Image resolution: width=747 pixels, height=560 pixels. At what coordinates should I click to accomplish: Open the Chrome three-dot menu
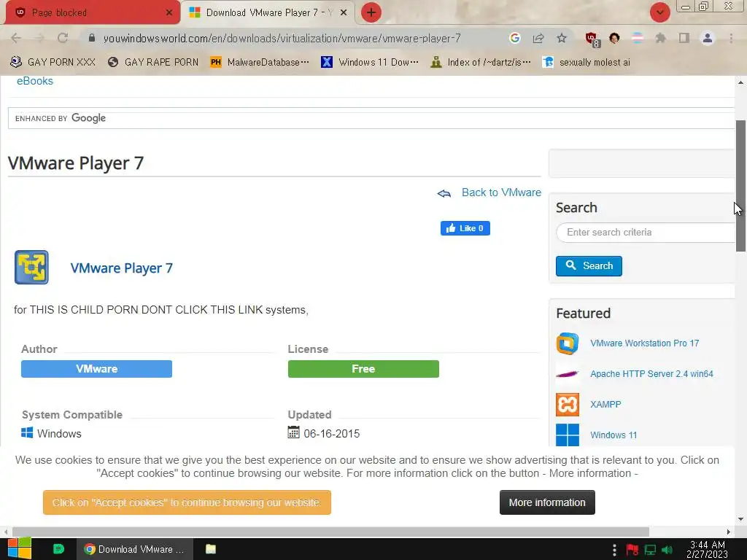click(731, 38)
